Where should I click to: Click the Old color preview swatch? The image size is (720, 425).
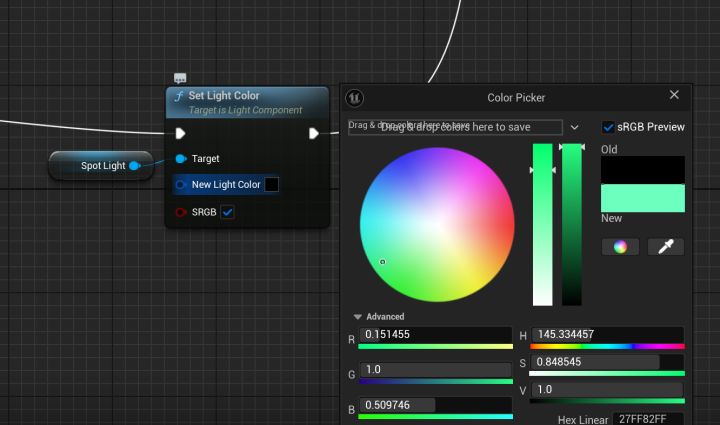[642, 169]
